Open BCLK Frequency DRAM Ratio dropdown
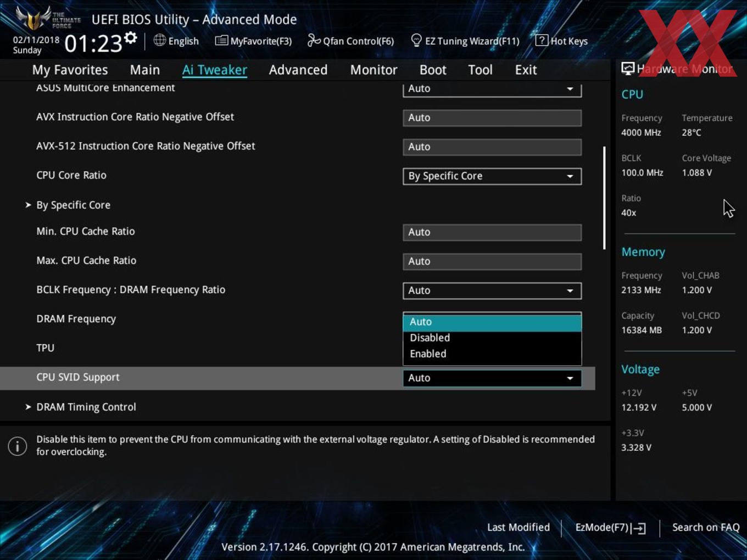This screenshot has width=747, height=560. pos(492,290)
